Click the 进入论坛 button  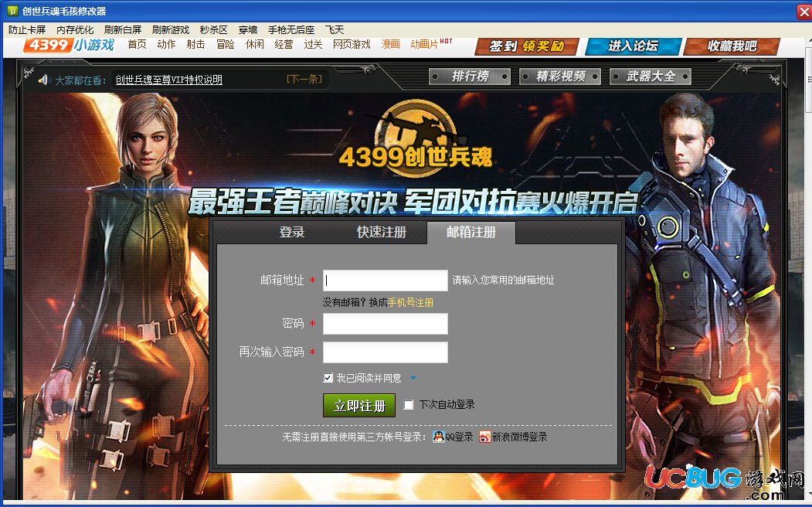[x=633, y=46]
